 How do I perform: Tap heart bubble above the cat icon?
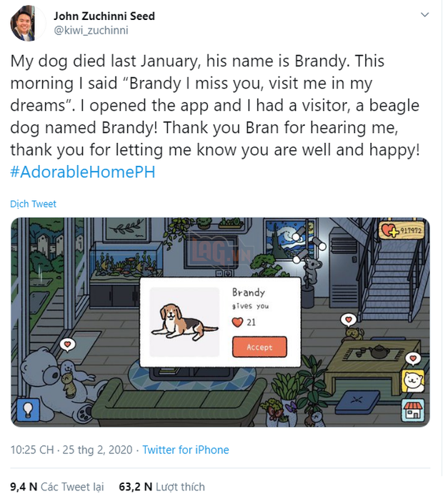coord(412,358)
